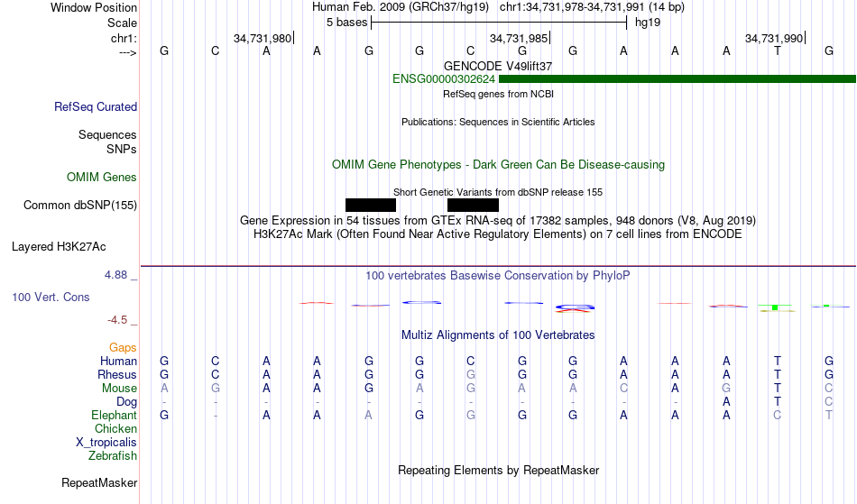The image size is (857, 504).
Task: Click the hg19 label beside the scale bar
Action: point(648,23)
